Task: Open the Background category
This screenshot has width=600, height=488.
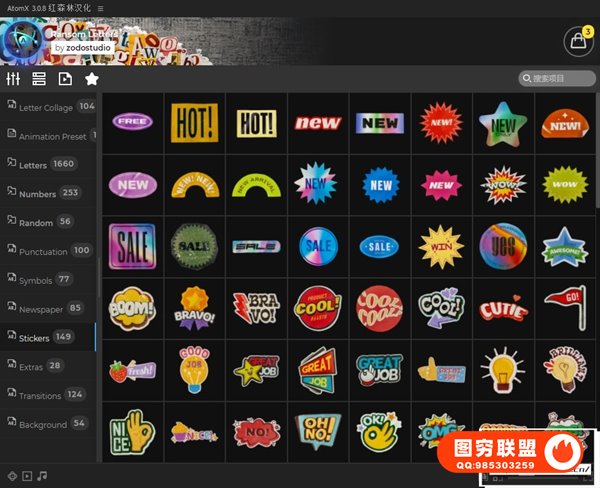Action: coord(43,424)
